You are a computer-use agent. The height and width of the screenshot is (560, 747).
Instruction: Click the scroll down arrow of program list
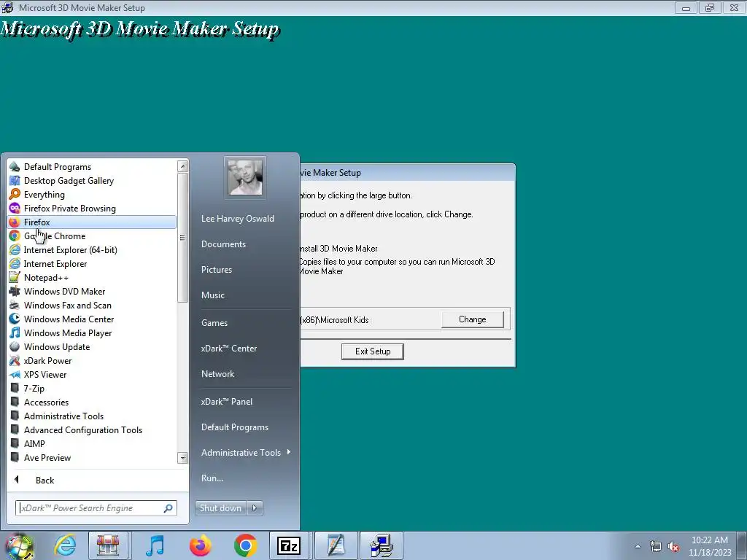click(x=182, y=458)
